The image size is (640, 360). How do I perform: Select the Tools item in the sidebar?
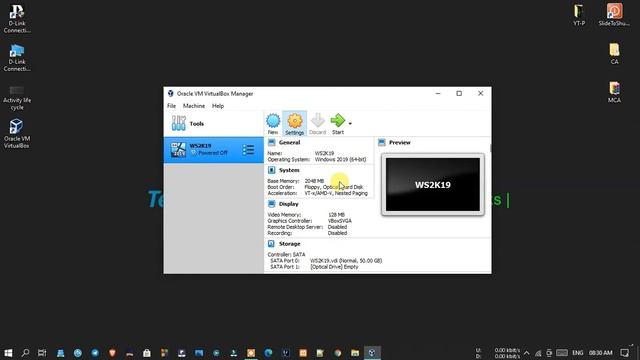213,124
